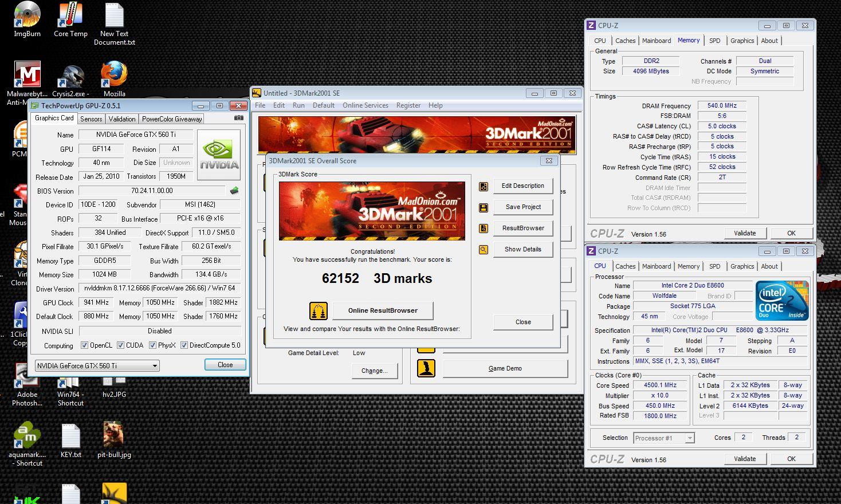Click Close button in GPU-Z window
The image size is (841, 504).
click(225, 365)
